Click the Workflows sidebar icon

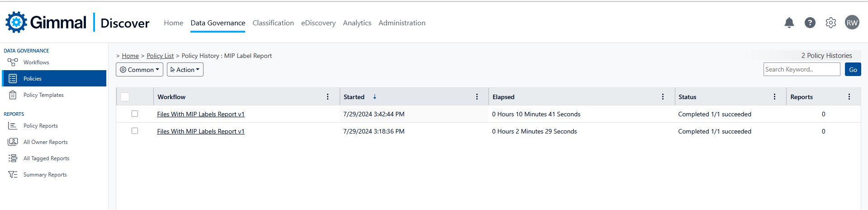[13, 62]
